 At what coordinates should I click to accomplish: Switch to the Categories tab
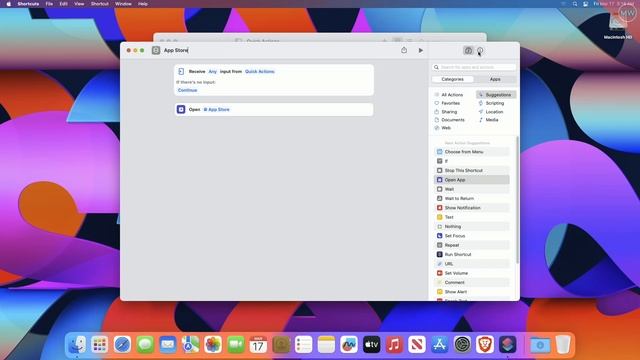(452, 79)
